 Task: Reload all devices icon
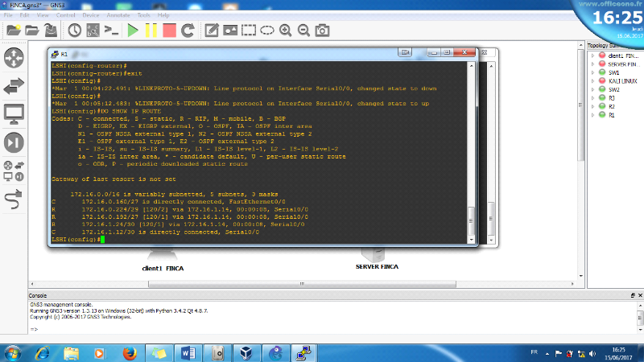(x=188, y=31)
